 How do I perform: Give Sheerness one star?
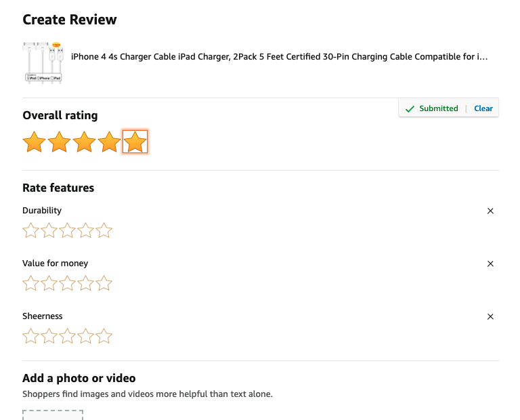(30, 337)
